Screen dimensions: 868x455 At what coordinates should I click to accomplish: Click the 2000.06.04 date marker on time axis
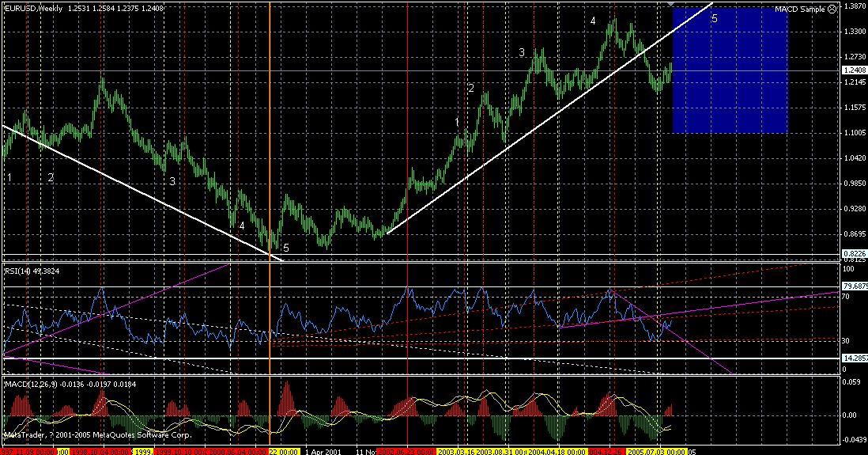(x=237, y=452)
